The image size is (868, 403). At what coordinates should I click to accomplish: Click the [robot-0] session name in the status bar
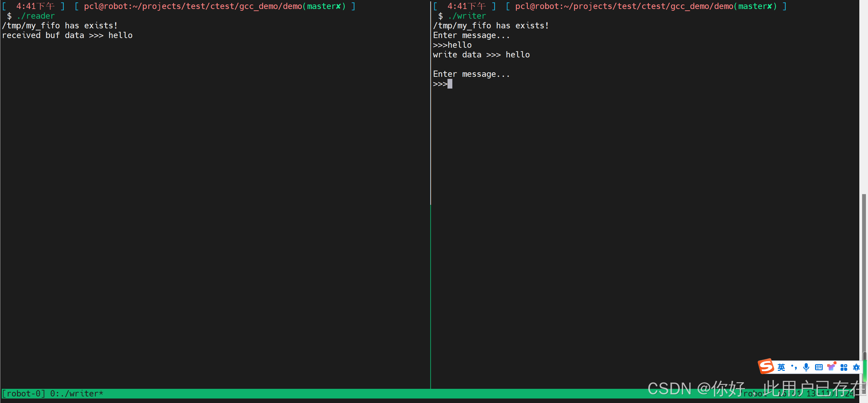click(24, 394)
